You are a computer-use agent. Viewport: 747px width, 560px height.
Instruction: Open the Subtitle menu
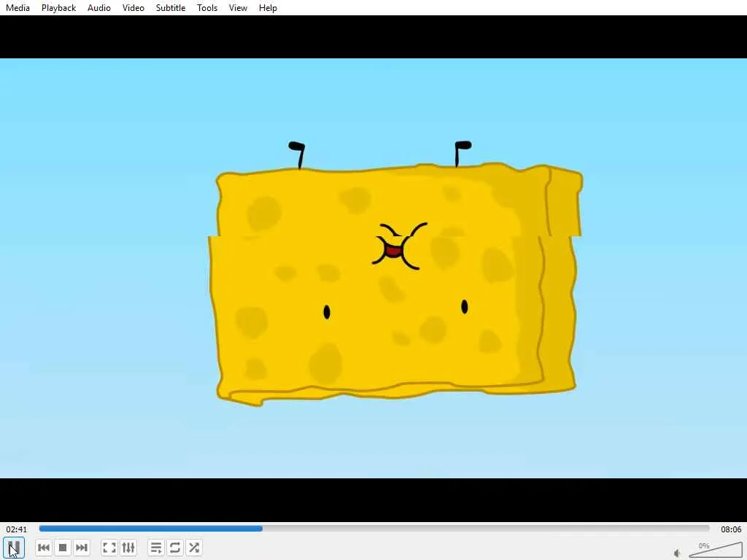(x=171, y=7)
